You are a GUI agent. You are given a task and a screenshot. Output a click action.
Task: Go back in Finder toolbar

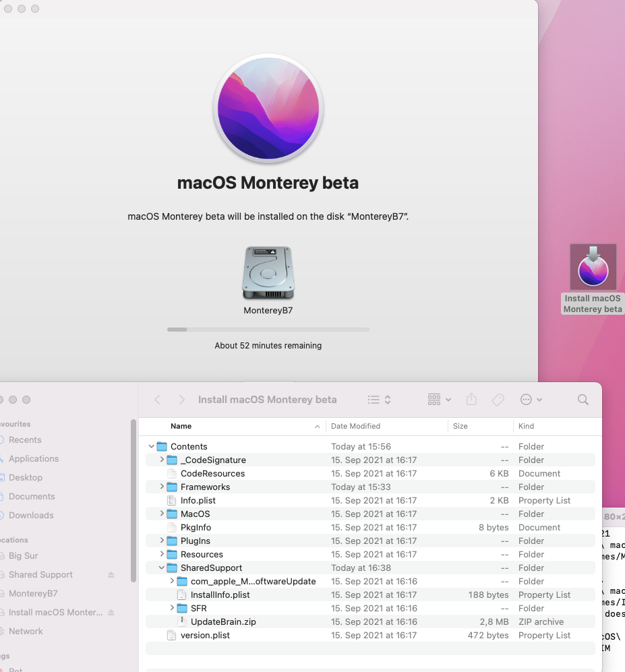click(x=157, y=400)
